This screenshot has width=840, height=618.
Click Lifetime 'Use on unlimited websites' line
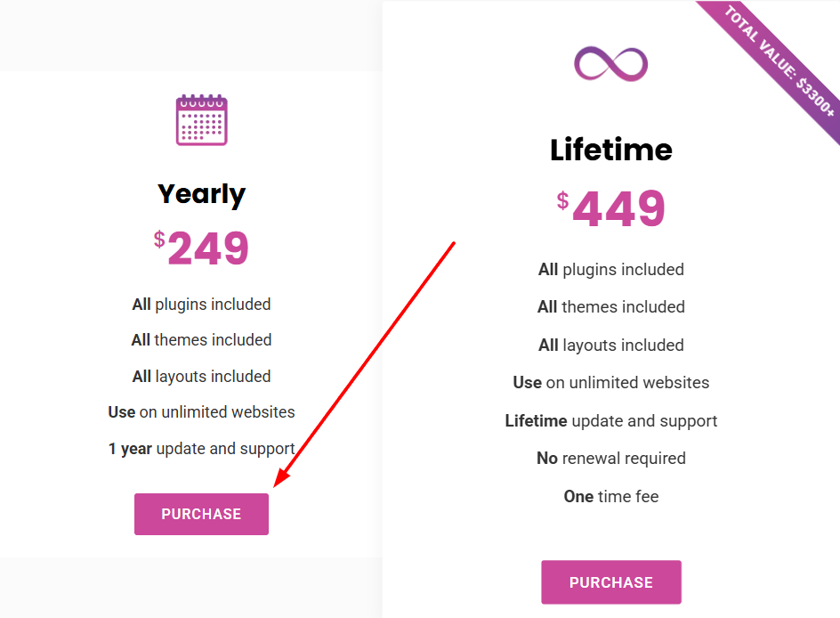[611, 383]
